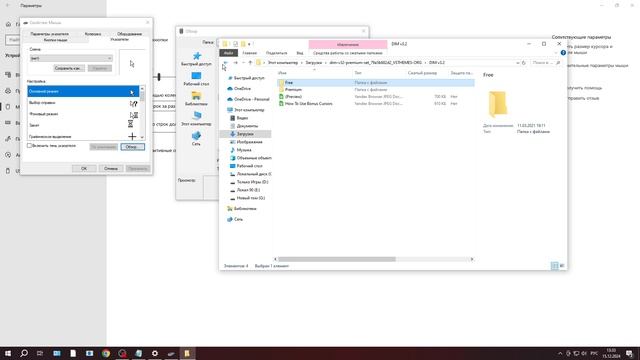
Task: Open the quick access toolbar dropdown arrow
Action: coord(249,44)
